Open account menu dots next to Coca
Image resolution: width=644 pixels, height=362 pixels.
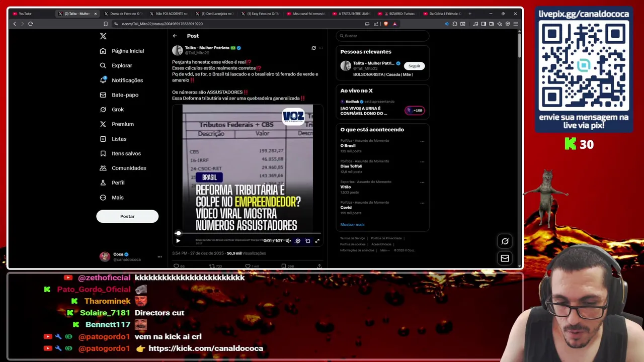click(x=159, y=257)
